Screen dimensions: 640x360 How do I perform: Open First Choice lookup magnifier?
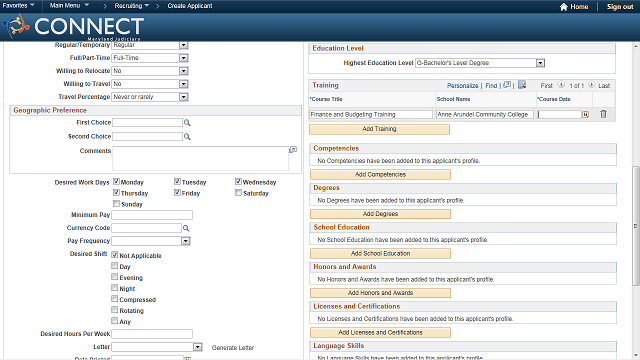pos(187,122)
